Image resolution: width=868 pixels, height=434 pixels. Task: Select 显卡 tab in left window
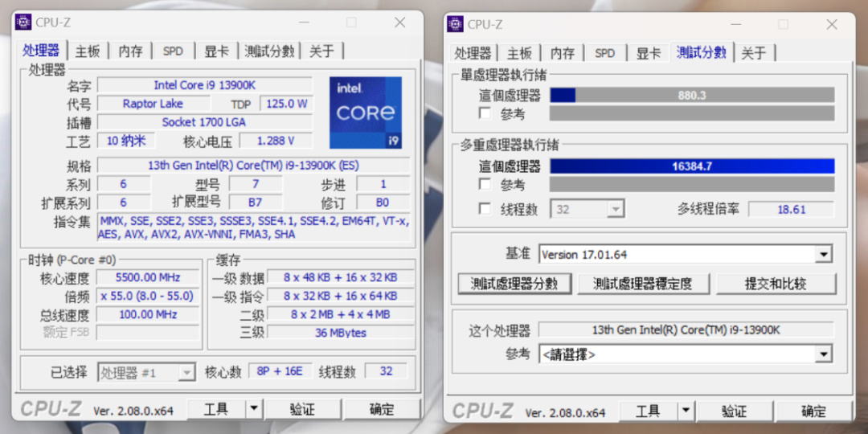216,51
